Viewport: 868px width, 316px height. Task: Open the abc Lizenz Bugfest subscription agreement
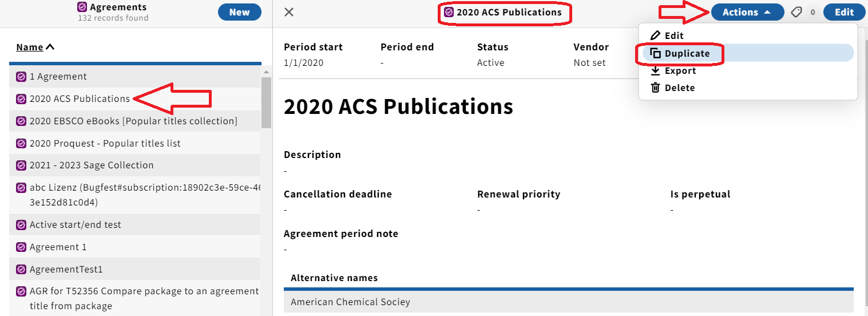(x=135, y=195)
